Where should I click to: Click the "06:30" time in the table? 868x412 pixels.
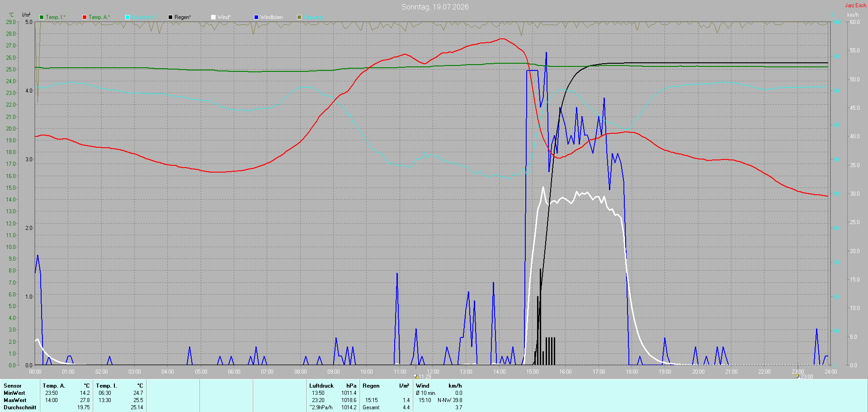coord(105,393)
